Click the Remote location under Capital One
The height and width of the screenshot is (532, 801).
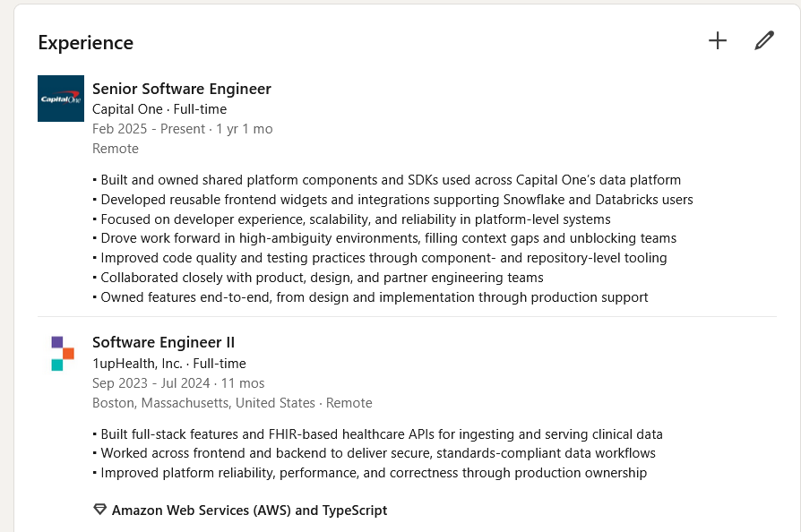(x=116, y=149)
